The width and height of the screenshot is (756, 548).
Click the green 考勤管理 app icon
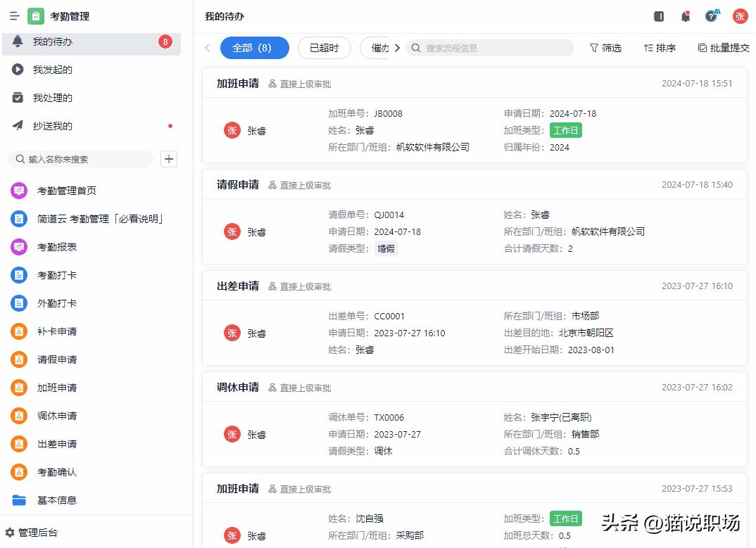point(36,16)
